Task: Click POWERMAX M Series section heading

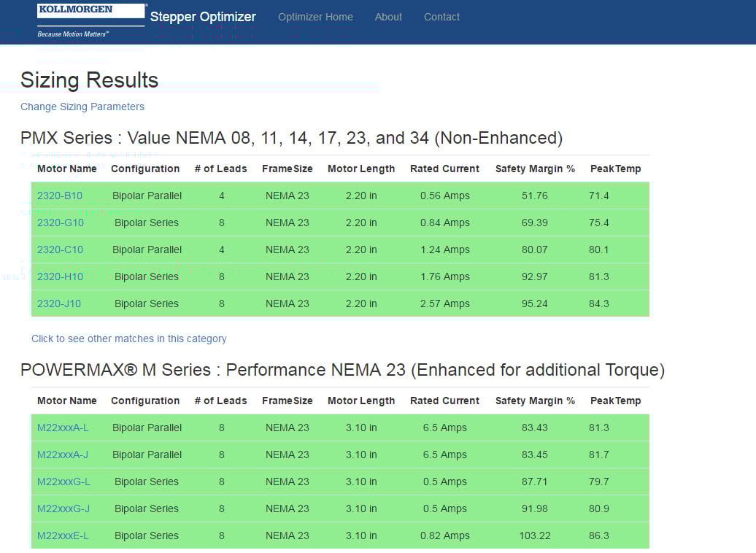Action: (x=342, y=370)
